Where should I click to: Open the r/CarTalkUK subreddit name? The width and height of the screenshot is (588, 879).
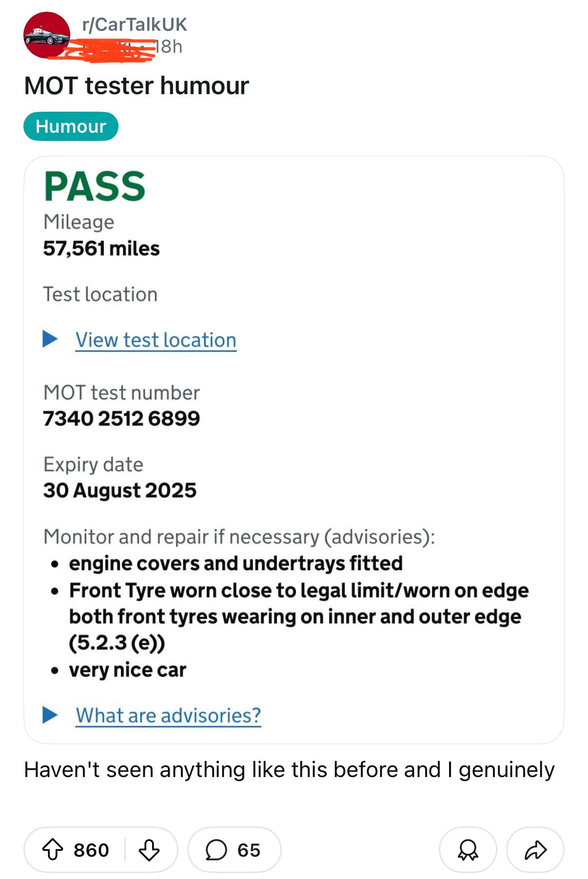135,24
